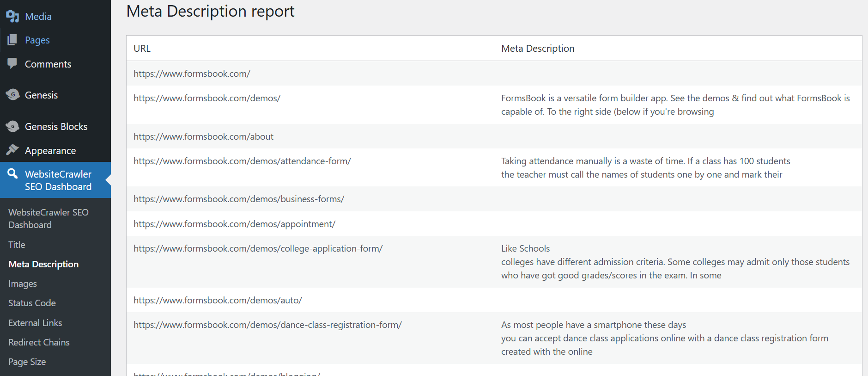Select the Status Code submenu item

[32, 303]
